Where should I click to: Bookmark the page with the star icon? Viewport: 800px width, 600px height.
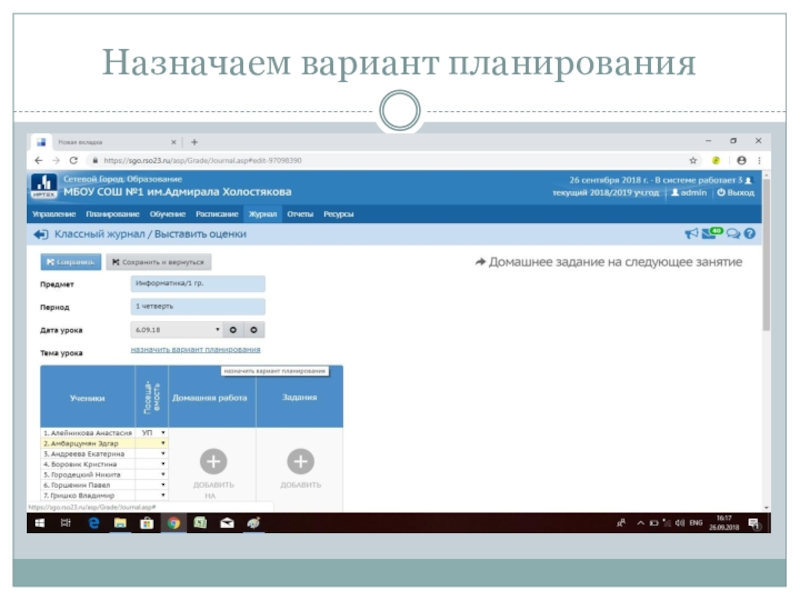(692, 160)
